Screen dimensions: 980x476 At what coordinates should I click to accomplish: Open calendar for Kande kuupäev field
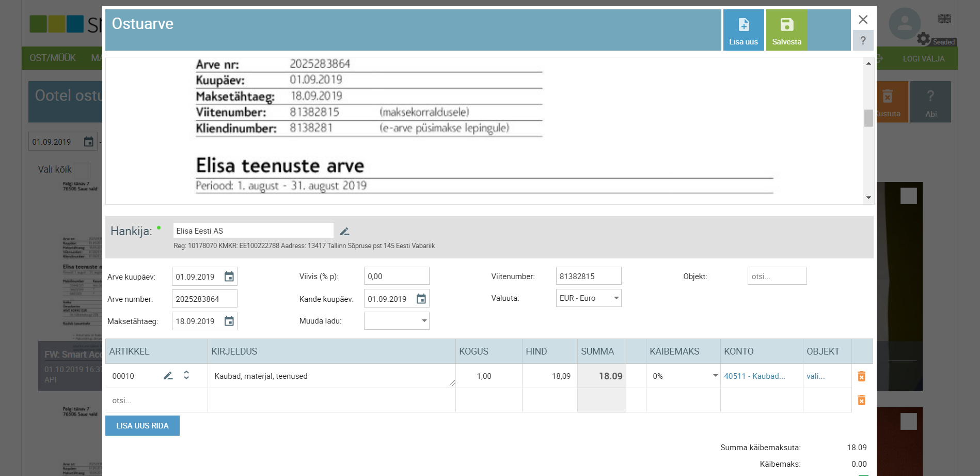[421, 299]
